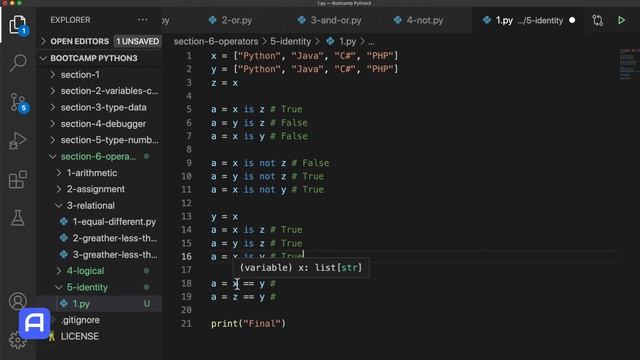The image size is (640, 360).
Task: Open 2-greather-less-th file
Action: pos(115,238)
